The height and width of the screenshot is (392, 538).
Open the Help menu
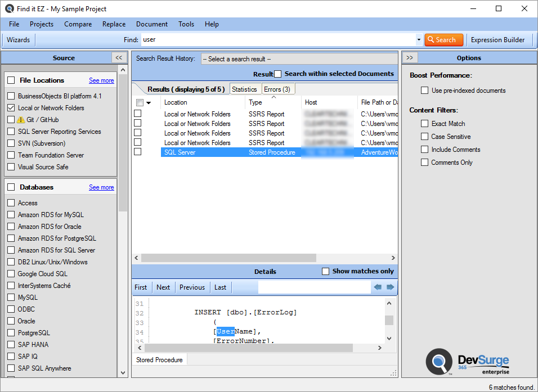(x=212, y=24)
